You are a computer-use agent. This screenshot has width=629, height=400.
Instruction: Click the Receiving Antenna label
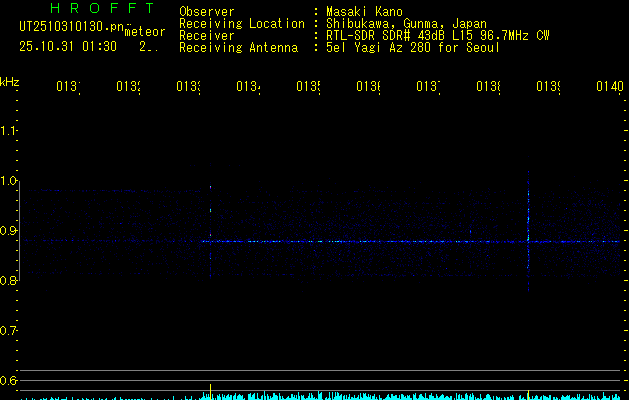coord(238,48)
